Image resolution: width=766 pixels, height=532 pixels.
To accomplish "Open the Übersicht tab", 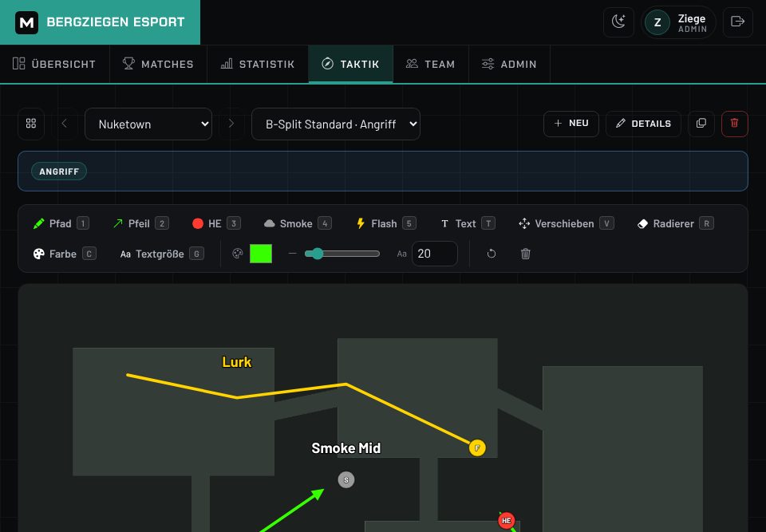I will (x=54, y=64).
